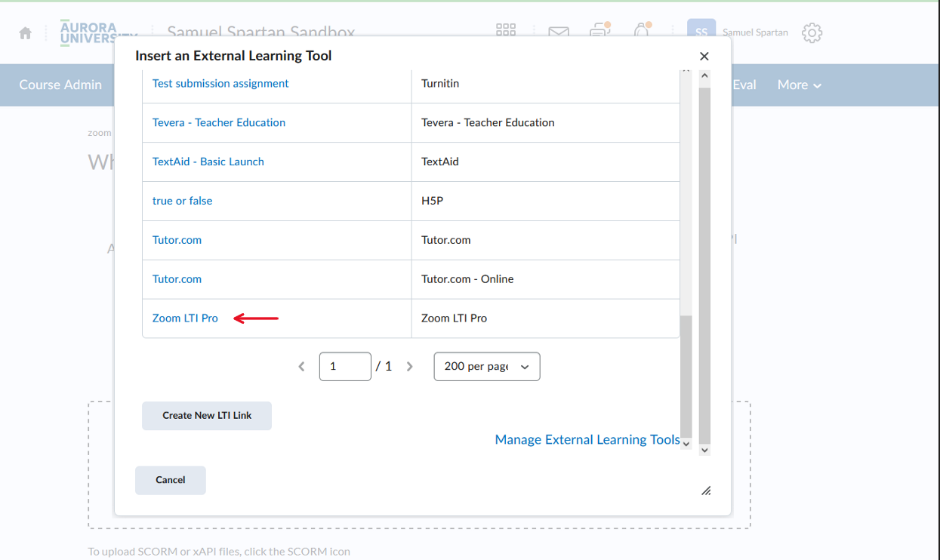Click the page number input field

click(345, 366)
